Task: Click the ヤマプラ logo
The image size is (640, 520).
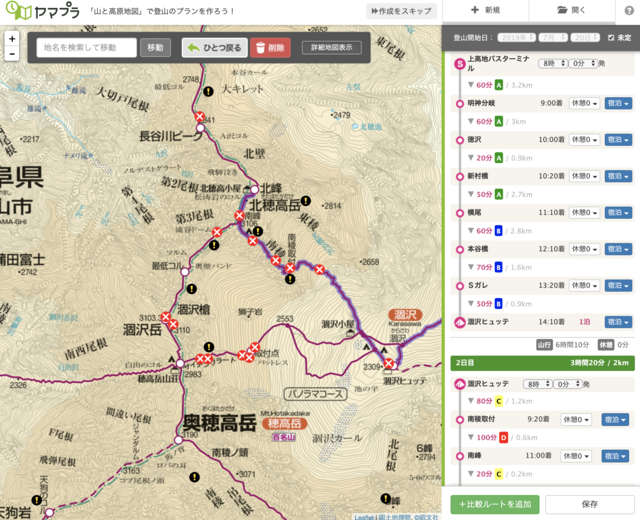Action: (x=42, y=11)
